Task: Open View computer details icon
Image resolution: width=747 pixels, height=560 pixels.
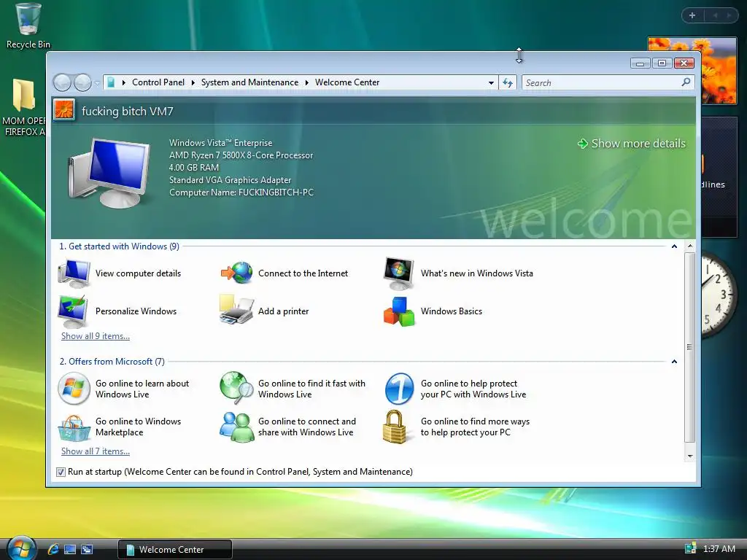Action: [x=74, y=273]
